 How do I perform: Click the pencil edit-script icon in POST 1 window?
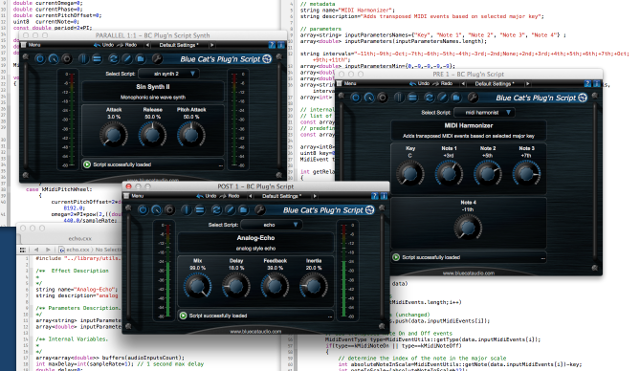(x=230, y=210)
